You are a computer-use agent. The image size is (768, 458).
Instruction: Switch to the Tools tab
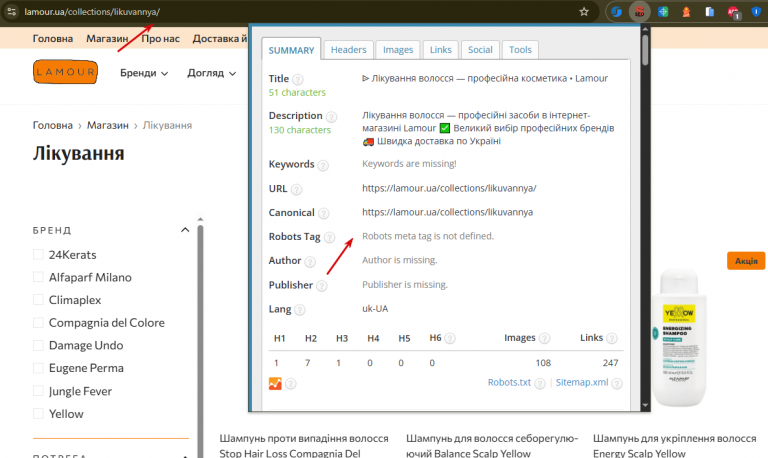[x=520, y=49]
